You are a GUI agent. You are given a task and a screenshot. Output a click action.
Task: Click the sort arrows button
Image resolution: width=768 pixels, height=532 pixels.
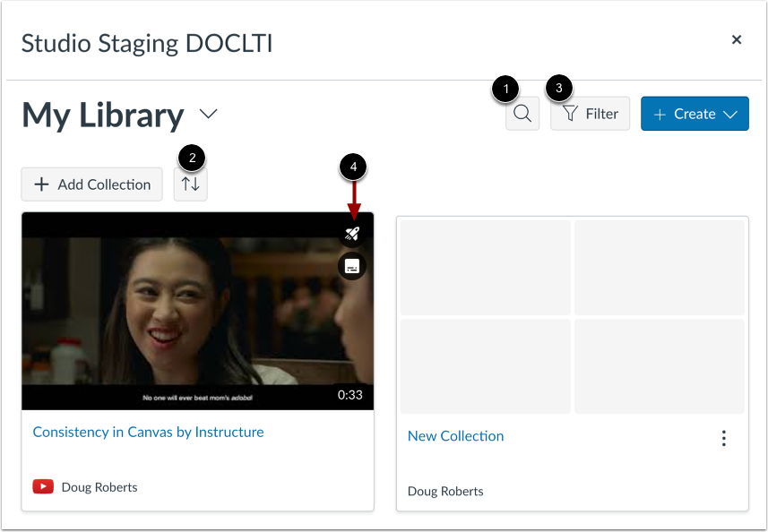click(x=191, y=184)
